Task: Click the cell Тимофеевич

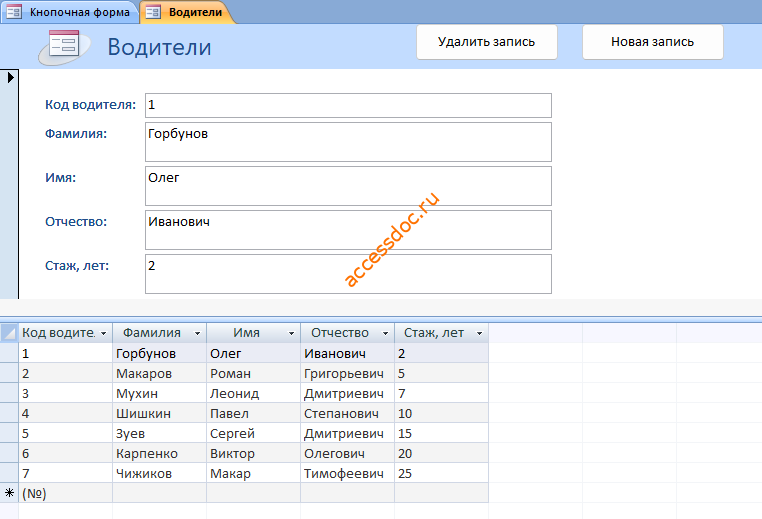Action: 347,473
